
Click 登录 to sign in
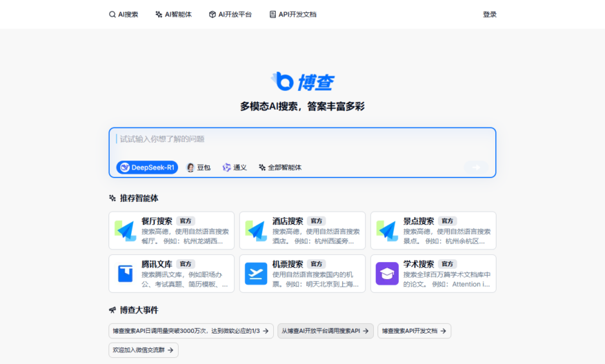coord(490,14)
